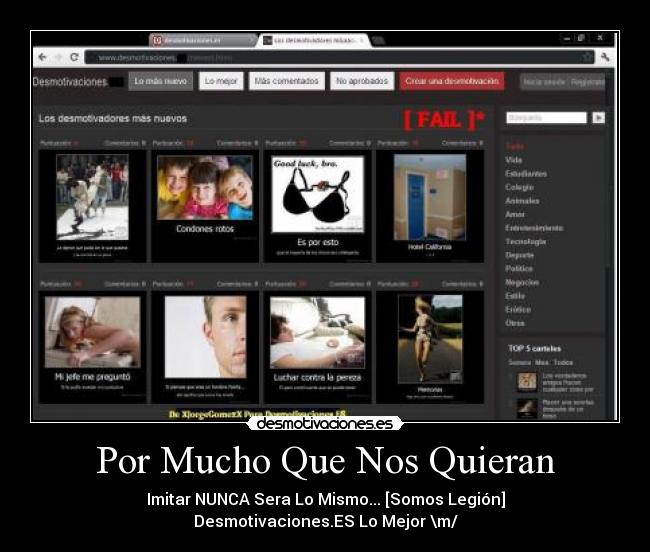Viewport: 650px width, 552px height.
Task: Click 'Crear una desmotivación' red button
Action: [452, 81]
